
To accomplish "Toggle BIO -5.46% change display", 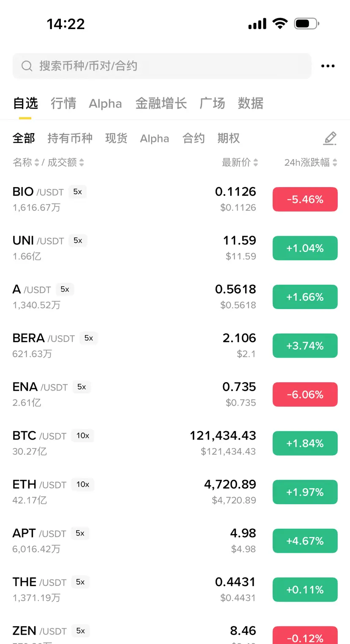I will point(305,199).
